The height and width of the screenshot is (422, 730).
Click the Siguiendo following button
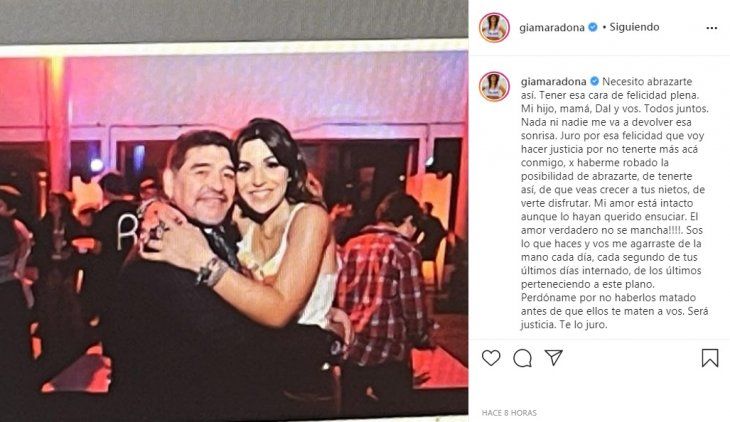(x=635, y=27)
